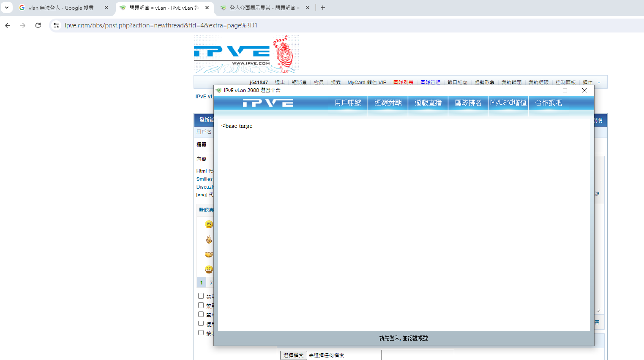The height and width of the screenshot is (360, 644).
Task: Close the Google 搜尋 tab
Action: [x=106, y=8]
